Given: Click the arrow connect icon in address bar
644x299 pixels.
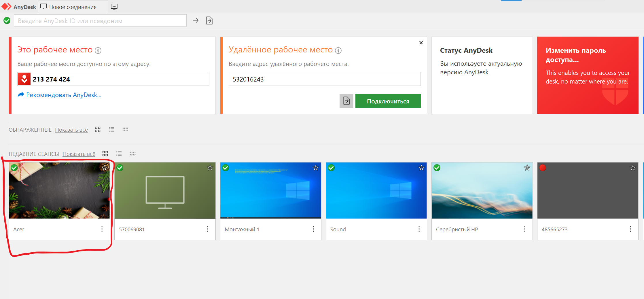Looking at the screenshot, I should click(x=196, y=20).
